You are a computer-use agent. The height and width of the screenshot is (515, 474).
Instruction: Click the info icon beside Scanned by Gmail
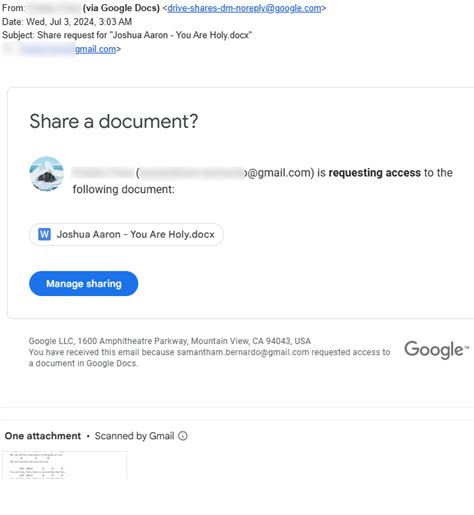(183, 436)
